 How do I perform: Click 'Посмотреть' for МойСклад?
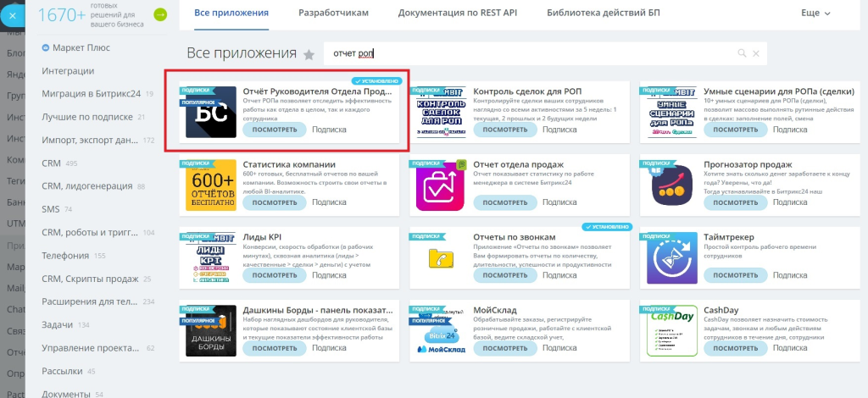pyautogui.click(x=505, y=348)
